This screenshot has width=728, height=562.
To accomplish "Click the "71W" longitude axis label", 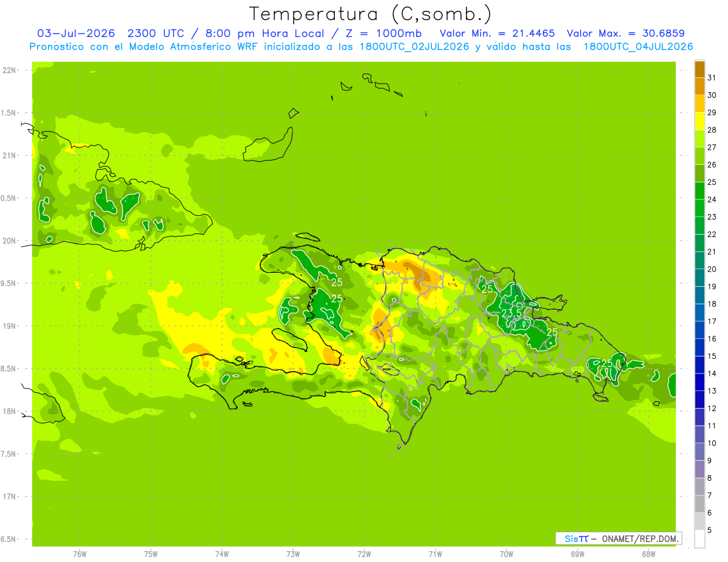I will click(435, 554).
